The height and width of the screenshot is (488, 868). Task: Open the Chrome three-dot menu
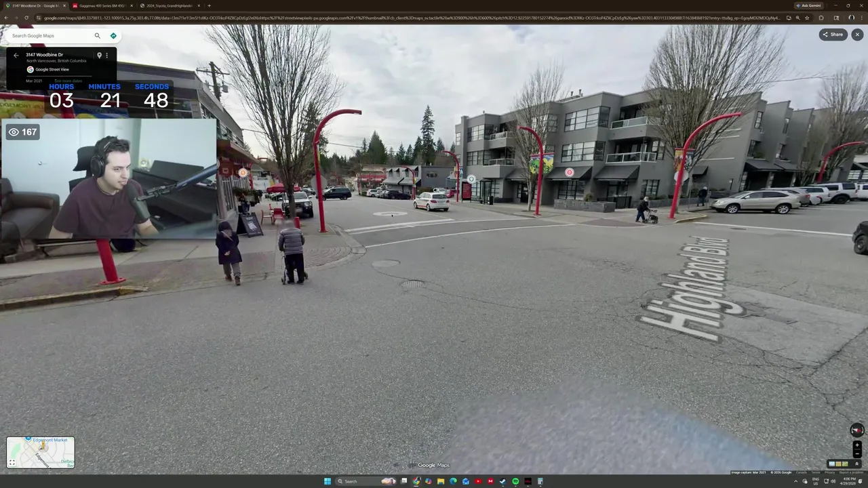862,18
